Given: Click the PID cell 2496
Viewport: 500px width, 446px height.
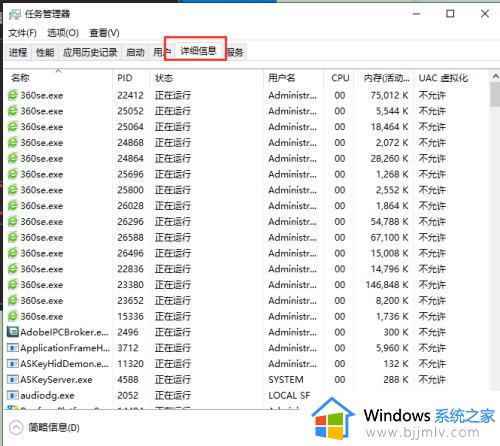Looking at the screenshot, I should (x=128, y=332).
